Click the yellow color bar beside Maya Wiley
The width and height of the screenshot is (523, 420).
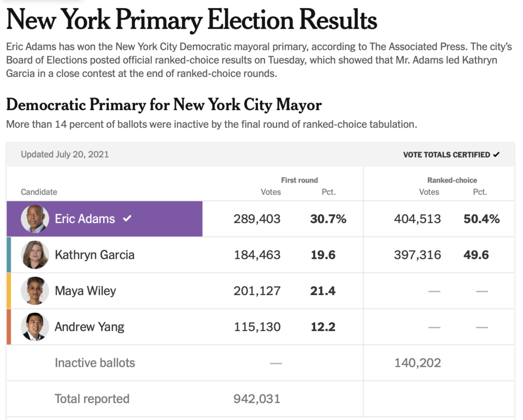(9, 291)
